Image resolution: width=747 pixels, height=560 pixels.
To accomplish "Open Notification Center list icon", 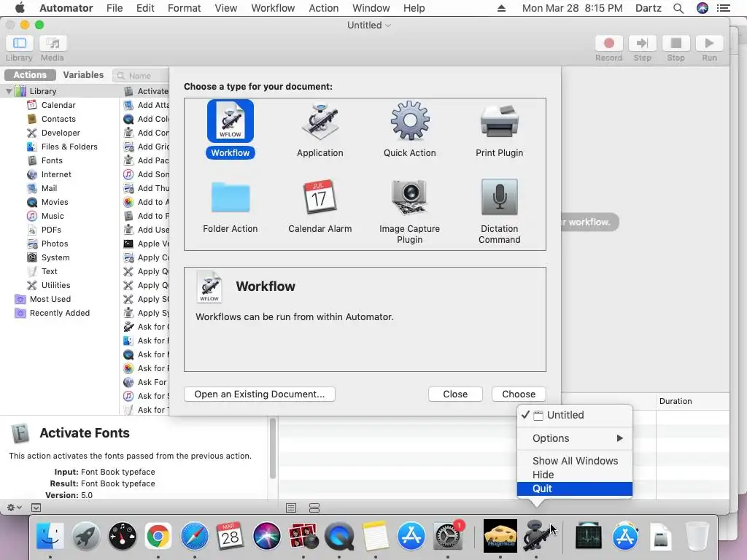I will [x=723, y=8].
